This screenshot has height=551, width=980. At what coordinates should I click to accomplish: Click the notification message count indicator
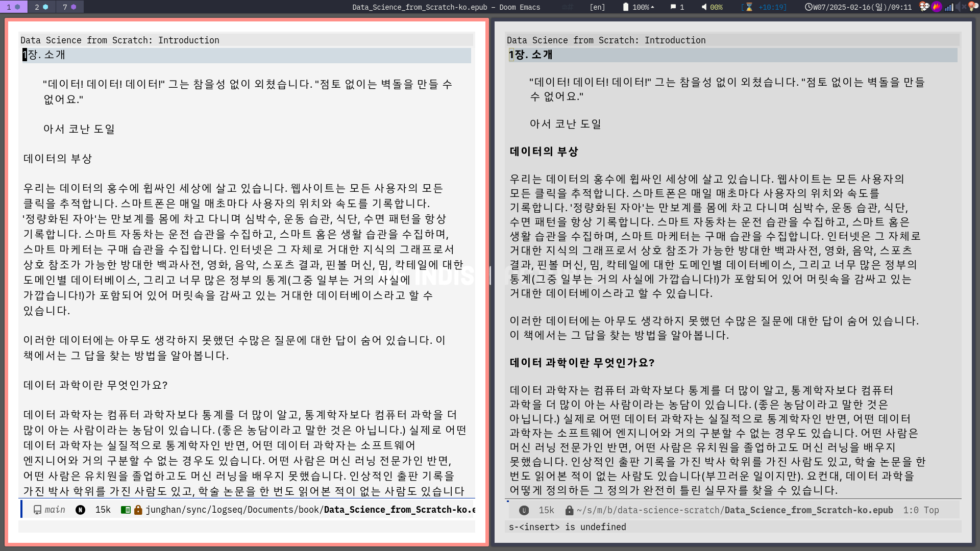pos(677,7)
